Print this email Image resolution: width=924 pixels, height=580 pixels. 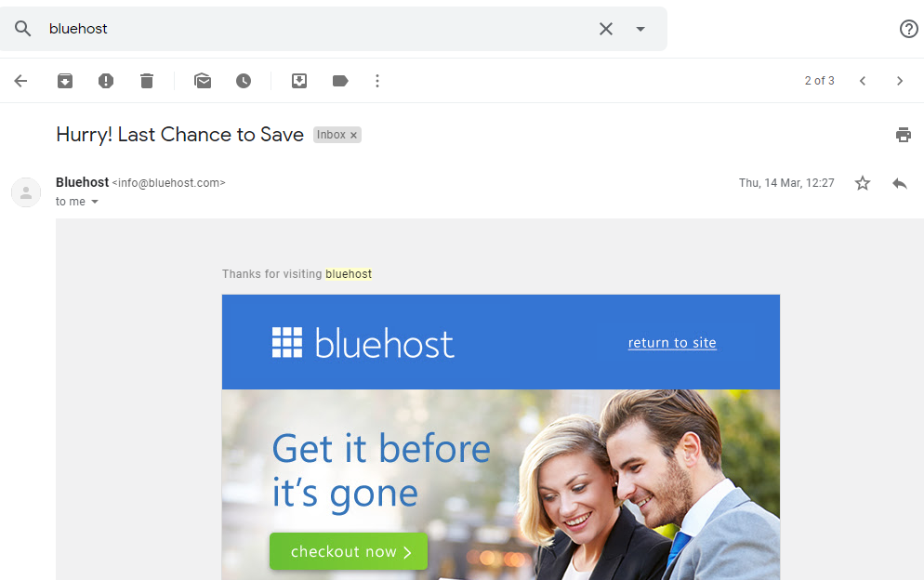(x=904, y=135)
